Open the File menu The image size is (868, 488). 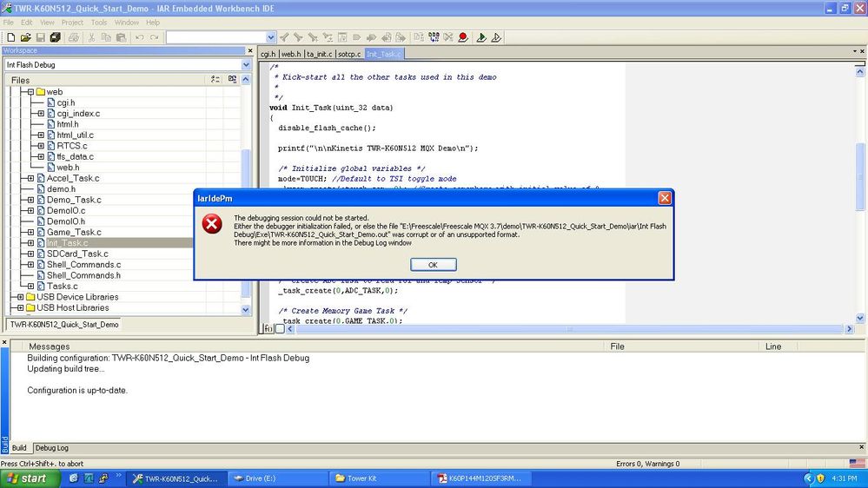(9, 23)
